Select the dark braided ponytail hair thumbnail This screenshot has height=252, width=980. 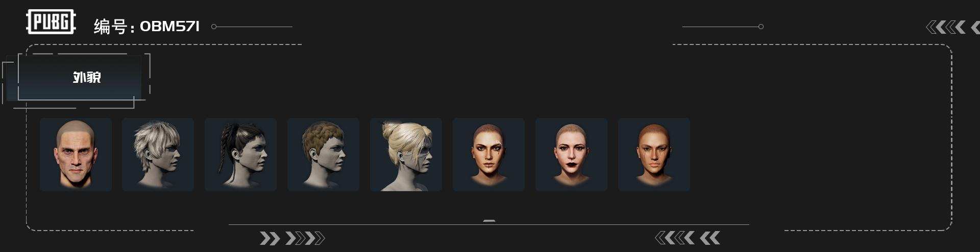(240, 154)
